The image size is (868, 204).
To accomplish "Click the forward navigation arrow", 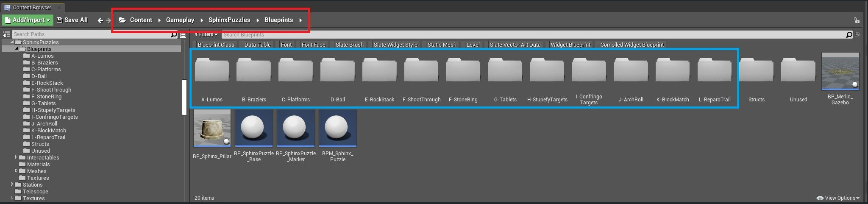I will click(108, 20).
